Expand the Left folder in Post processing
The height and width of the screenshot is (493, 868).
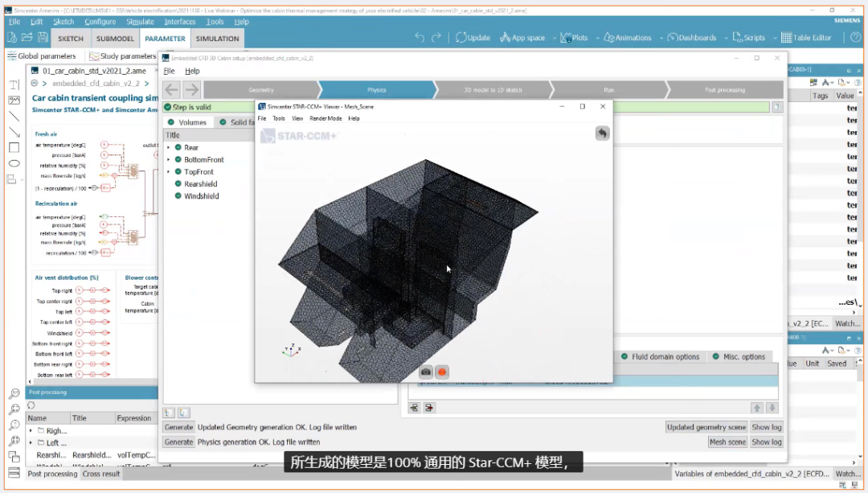(x=31, y=442)
